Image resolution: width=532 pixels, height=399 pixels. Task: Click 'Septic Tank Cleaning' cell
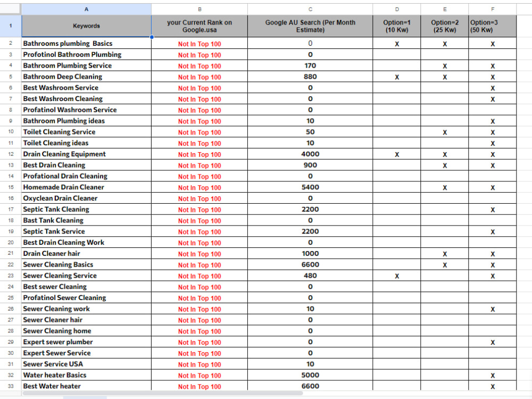(x=87, y=209)
